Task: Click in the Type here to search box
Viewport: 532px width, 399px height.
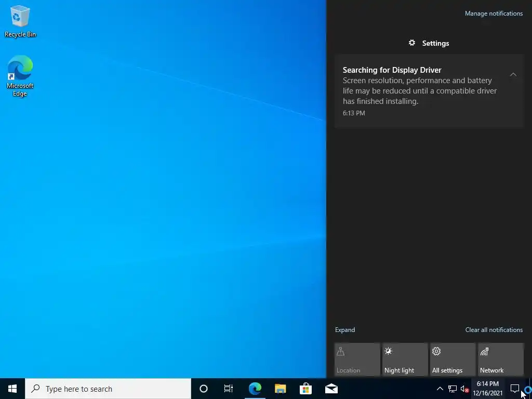Action: 108,389
